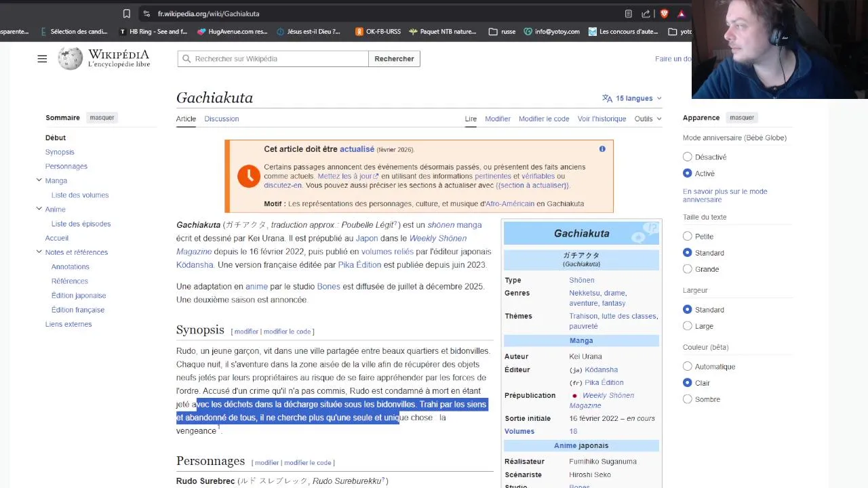Hide the Sommaire with 'masquer'

(x=102, y=117)
